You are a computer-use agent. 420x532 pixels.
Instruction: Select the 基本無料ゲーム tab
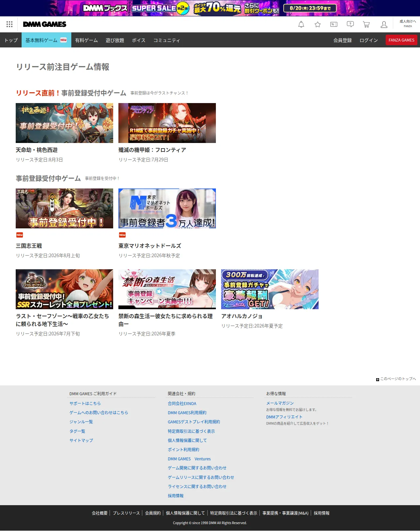(46, 40)
